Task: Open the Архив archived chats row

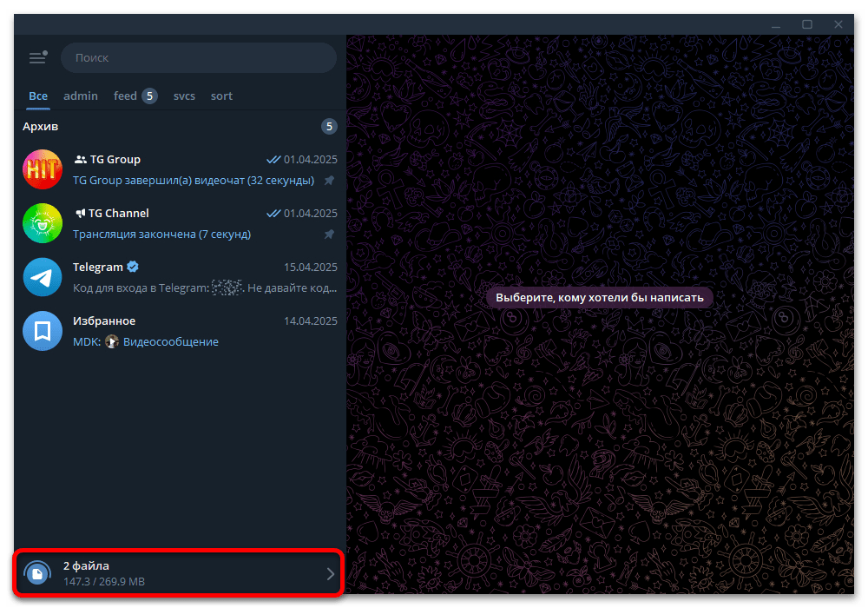Action: [x=180, y=126]
